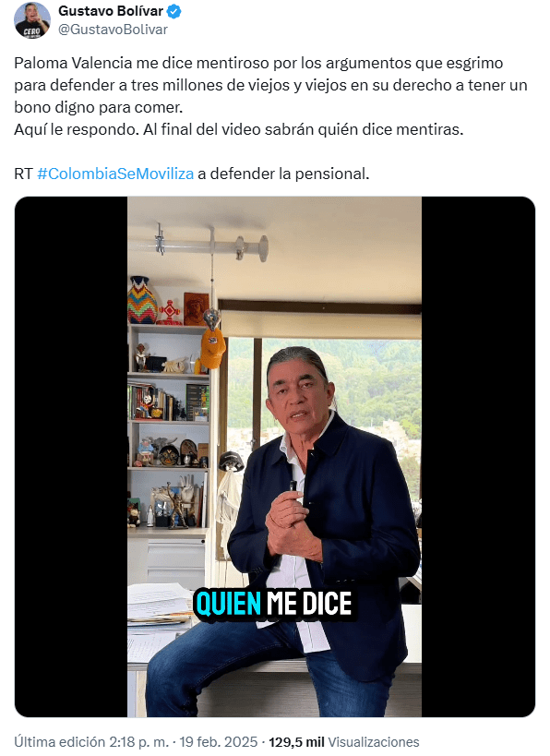The height and width of the screenshot is (756, 550).
Task: Click the text a defender la pensional
Action: click(283, 174)
